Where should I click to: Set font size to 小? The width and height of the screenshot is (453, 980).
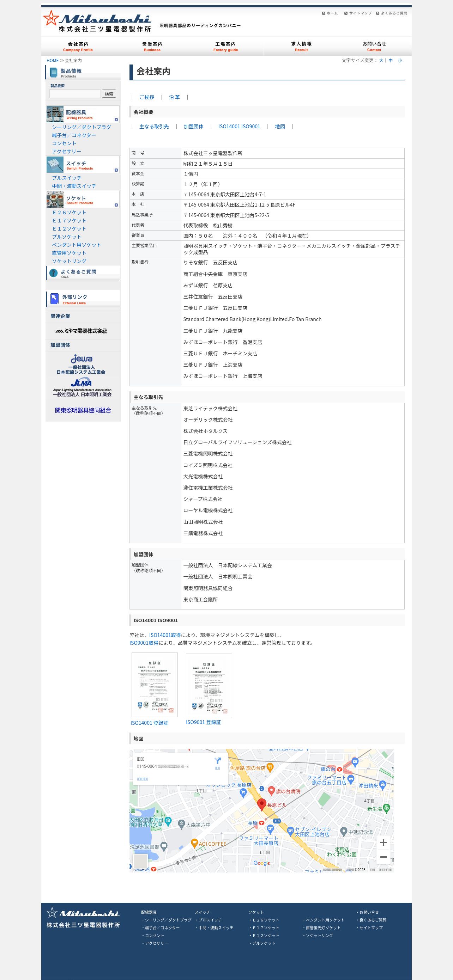400,61
